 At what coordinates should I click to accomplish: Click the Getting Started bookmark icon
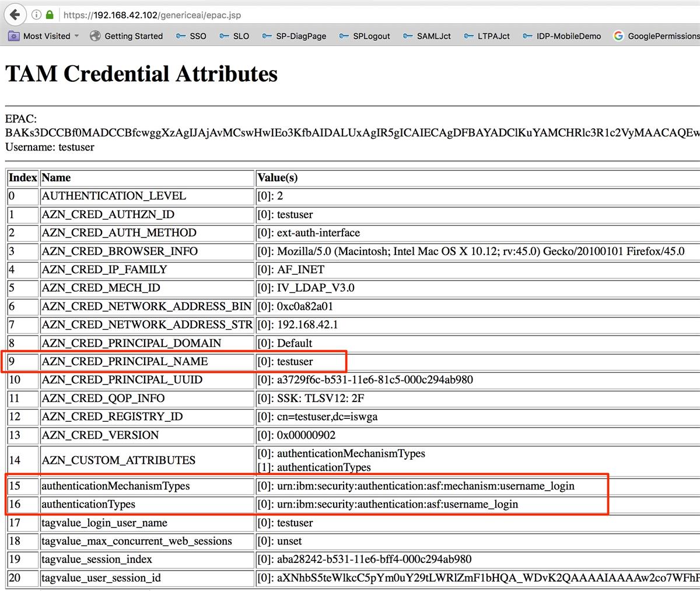coord(94,36)
